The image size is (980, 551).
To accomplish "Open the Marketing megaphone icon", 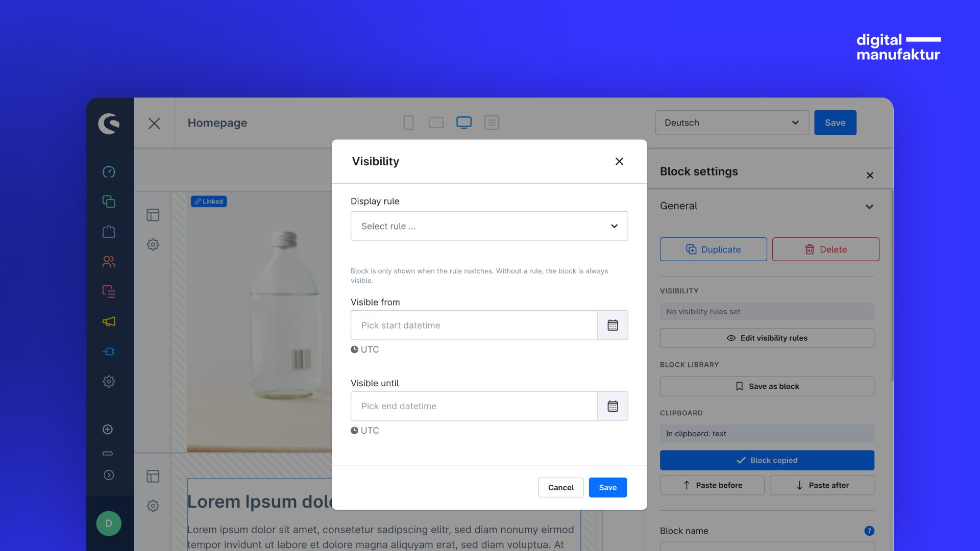I will 109,321.
